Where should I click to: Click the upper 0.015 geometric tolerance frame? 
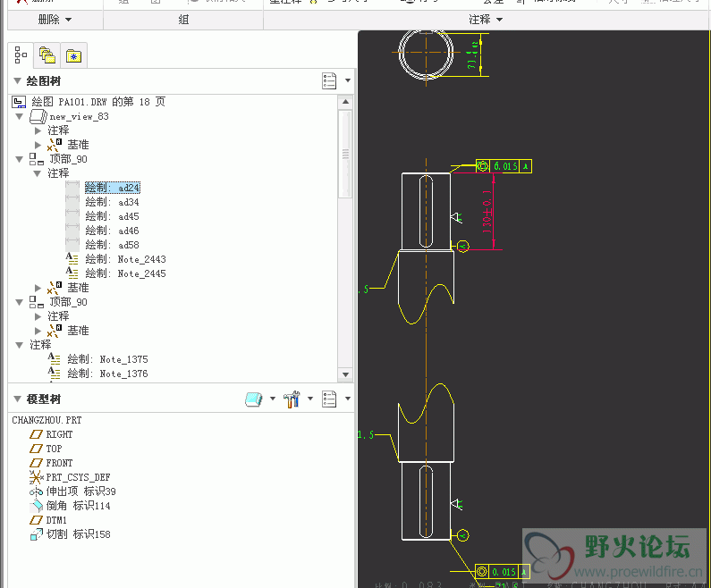click(x=504, y=166)
